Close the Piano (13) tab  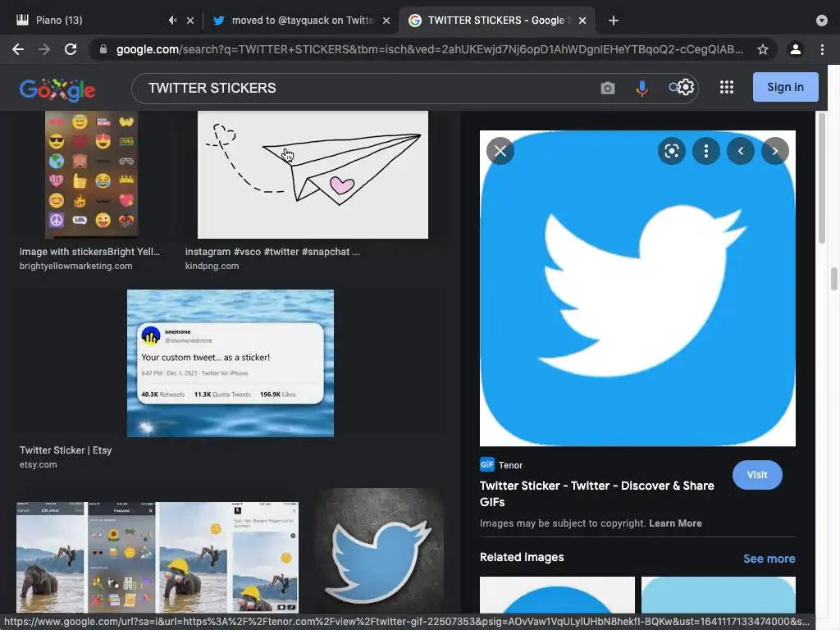(190, 21)
